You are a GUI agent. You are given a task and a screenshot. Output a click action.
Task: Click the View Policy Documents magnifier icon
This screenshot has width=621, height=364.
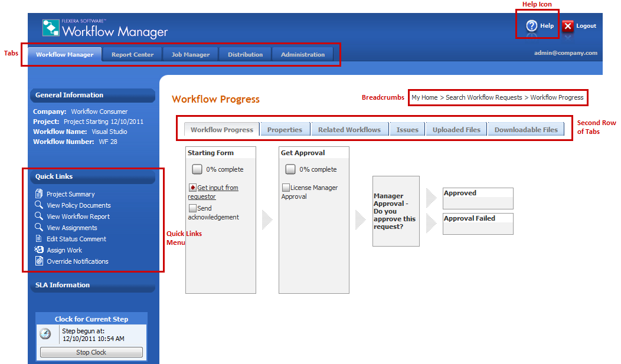click(x=39, y=205)
